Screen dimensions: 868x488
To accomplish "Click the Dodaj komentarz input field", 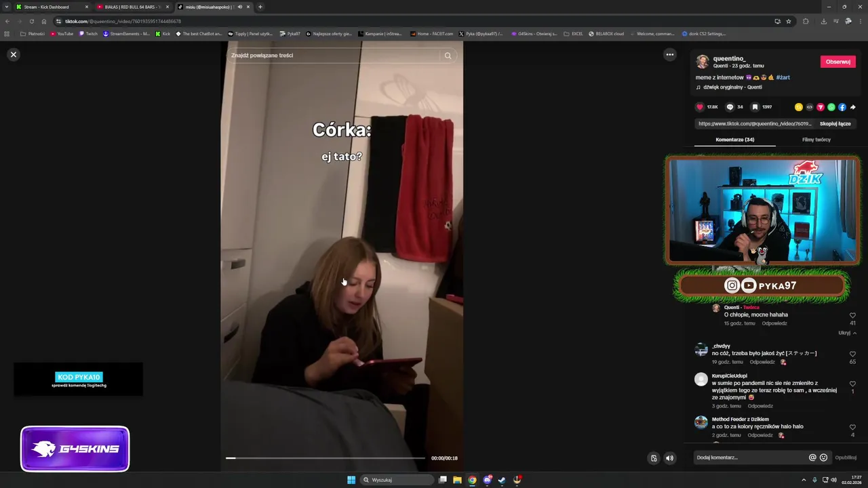I will click(x=751, y=457).
